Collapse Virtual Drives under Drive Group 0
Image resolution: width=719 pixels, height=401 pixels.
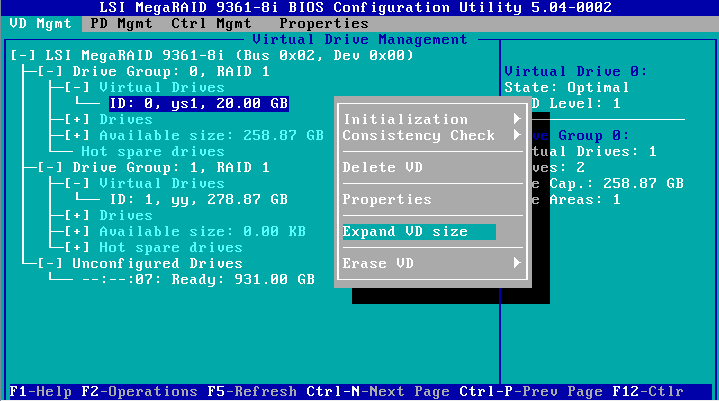pyautogui.click(x=77, y=88)
